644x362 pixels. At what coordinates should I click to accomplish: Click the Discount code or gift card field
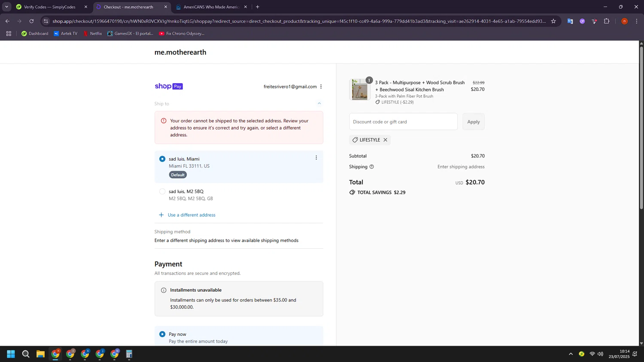pyautogui.click(x=403, y=122)
